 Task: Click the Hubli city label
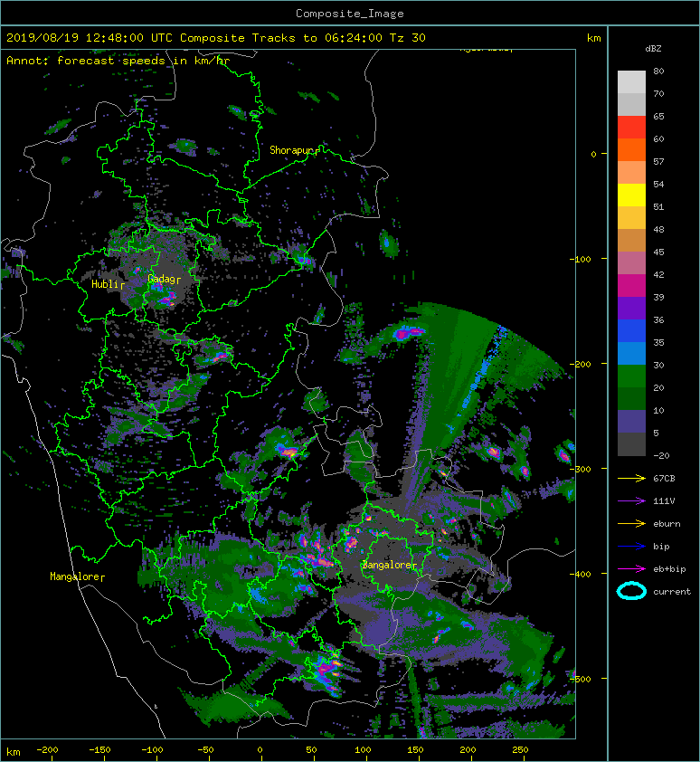pos(108,284)
